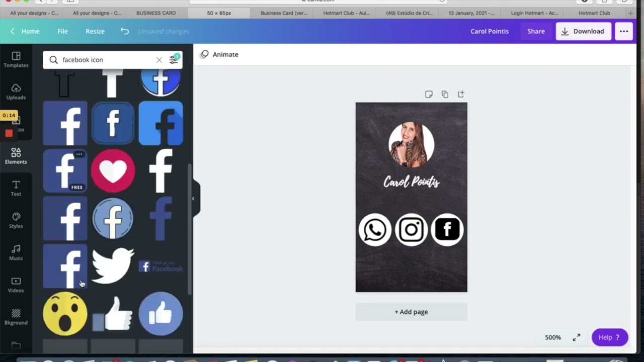Pick the round light-blue Facebook circle element
Viewport: 644px width, 362px height.
[x=113, y=218]
